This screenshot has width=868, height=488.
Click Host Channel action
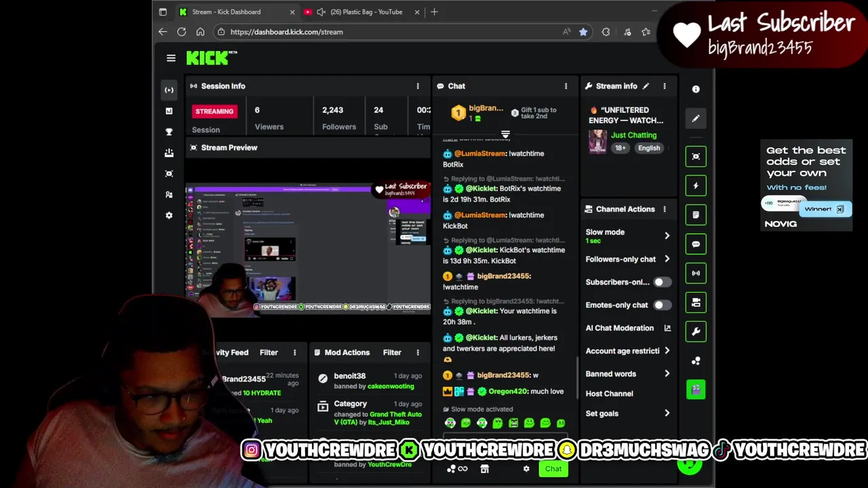point(610,393)
